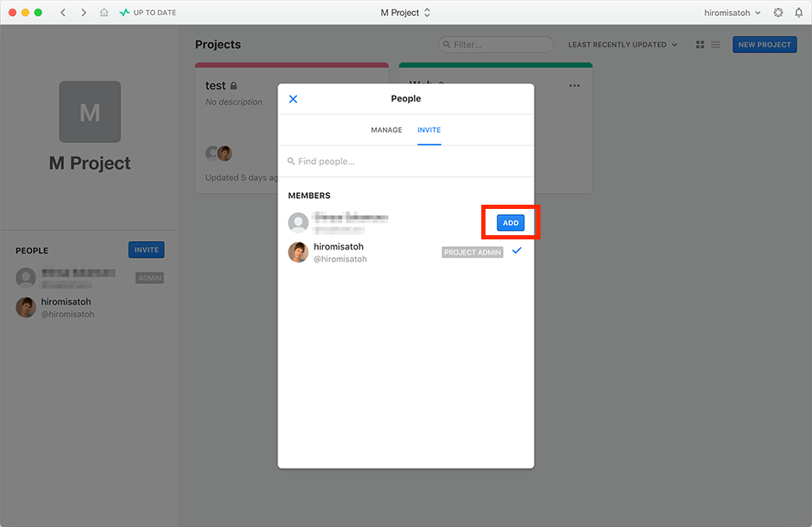812x527 pixels.
Task: Close the People dialog with X
Action: (x=293, y=99)
